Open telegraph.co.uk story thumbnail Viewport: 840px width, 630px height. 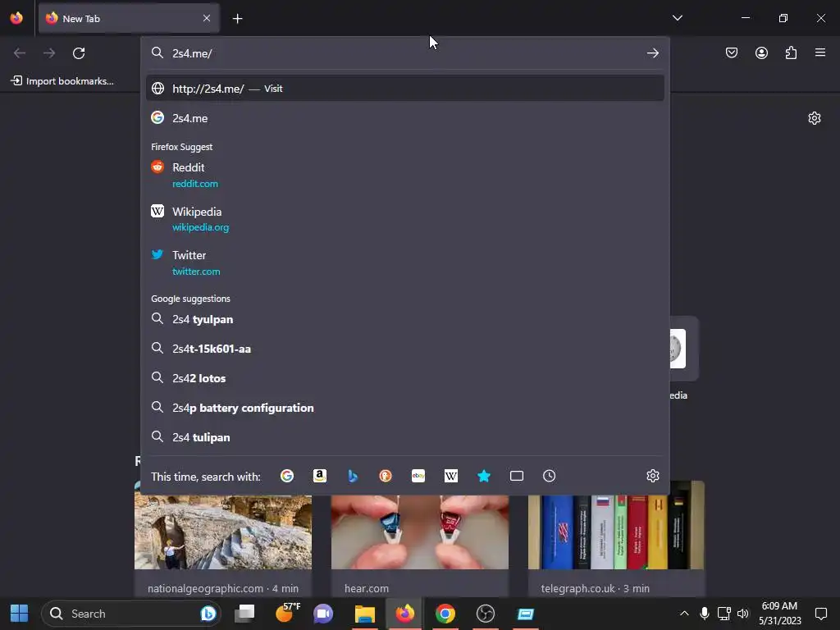click(616, 526)
